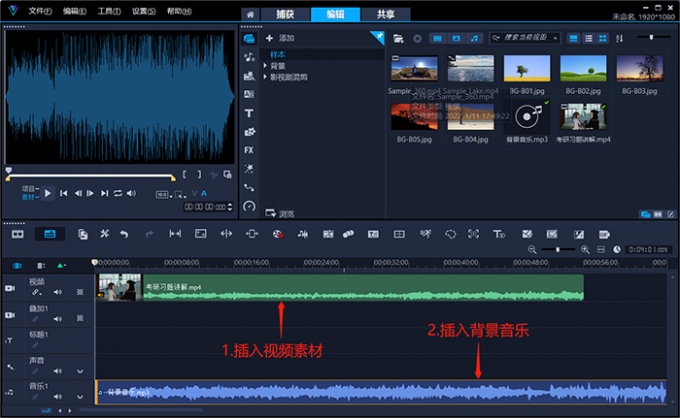Click the 浏览 button below library tree

pyautogui.click(x=280, y=213)
